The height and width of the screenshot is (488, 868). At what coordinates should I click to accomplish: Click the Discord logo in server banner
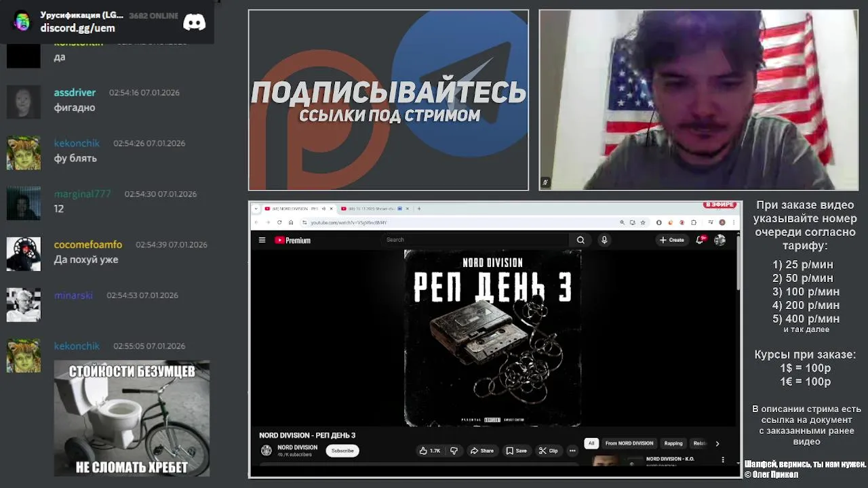coord(195,22)
